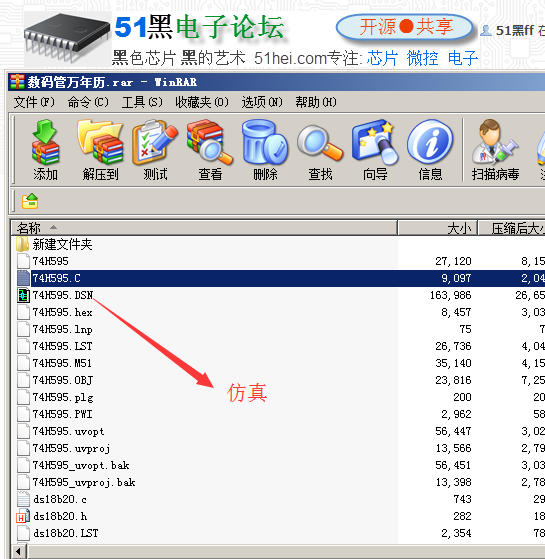Image resolution: width=545 pixels, height=559 pixels.
Task: Open the 电子 link in the header
Action: click(463, 58)
